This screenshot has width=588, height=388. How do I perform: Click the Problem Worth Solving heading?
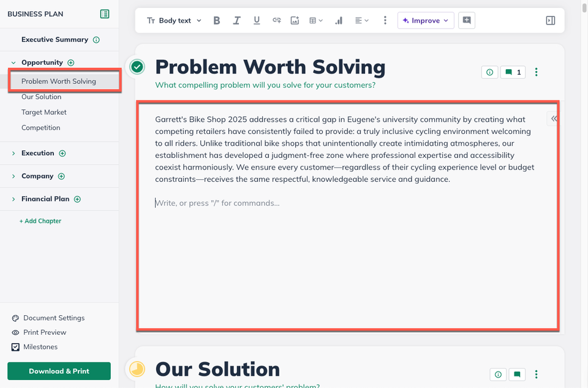click(270, 67)
